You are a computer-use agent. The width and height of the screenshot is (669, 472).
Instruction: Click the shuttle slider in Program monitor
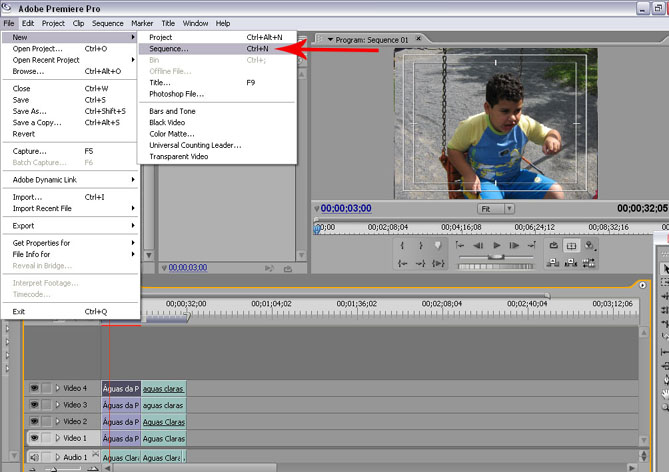coord(496,256)
